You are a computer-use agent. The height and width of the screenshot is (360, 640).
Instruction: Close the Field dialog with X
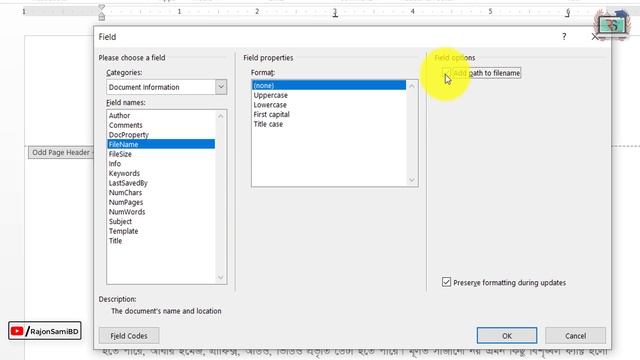[595, 37]
